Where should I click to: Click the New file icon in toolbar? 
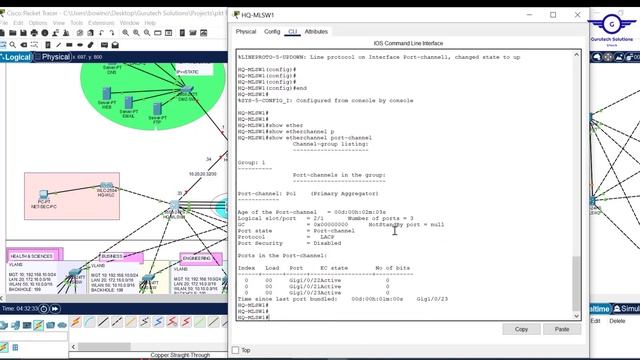pyautogui.click(x=2, y=33)
